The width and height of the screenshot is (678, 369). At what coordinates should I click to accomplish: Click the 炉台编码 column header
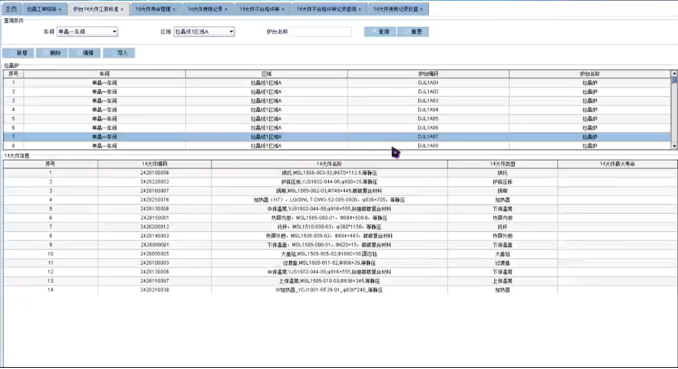tap(428, 74)
